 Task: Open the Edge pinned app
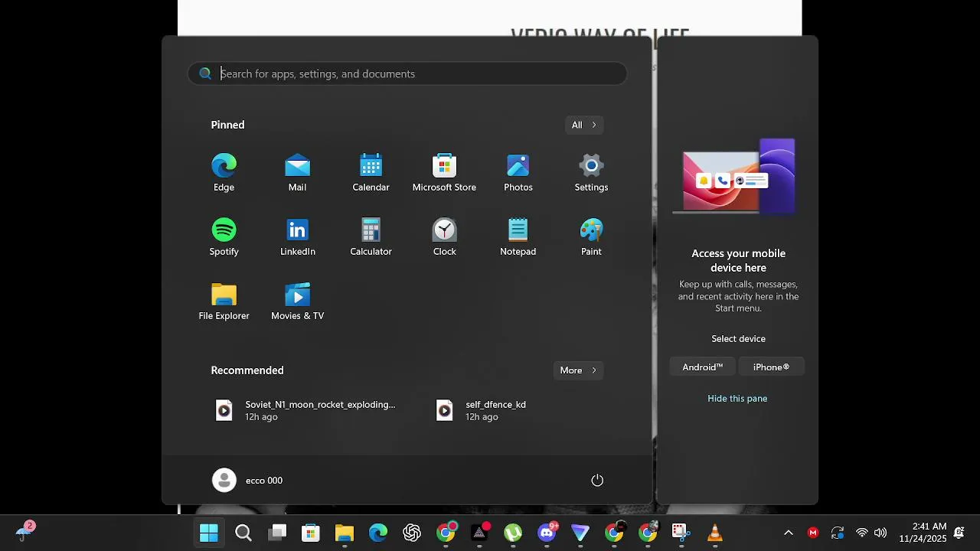coord(224,173)
